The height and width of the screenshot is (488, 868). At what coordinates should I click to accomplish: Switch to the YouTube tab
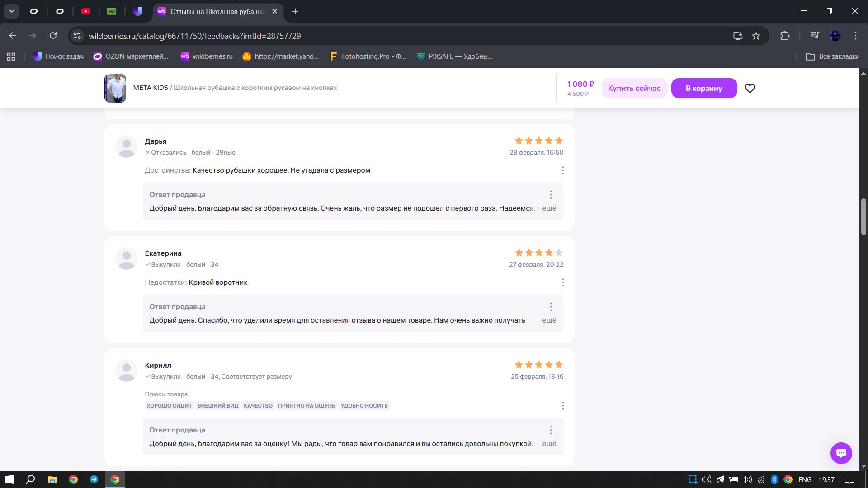pos(86,11)
